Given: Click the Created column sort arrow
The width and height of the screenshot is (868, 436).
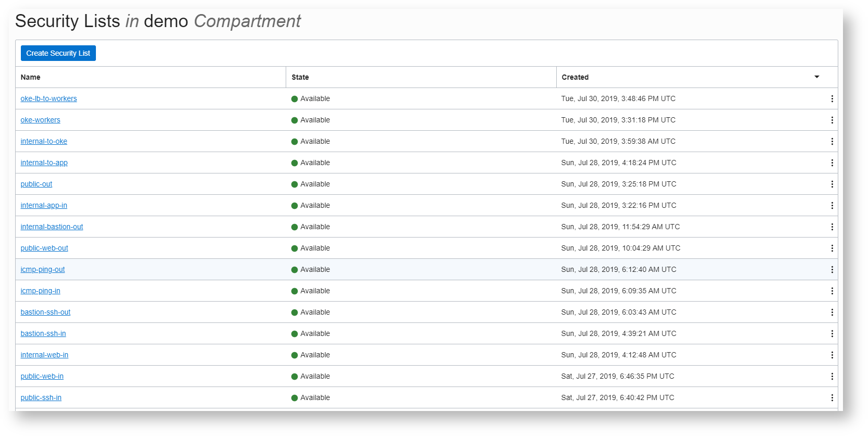Looking at the screenshot, I should coord(816,77).
